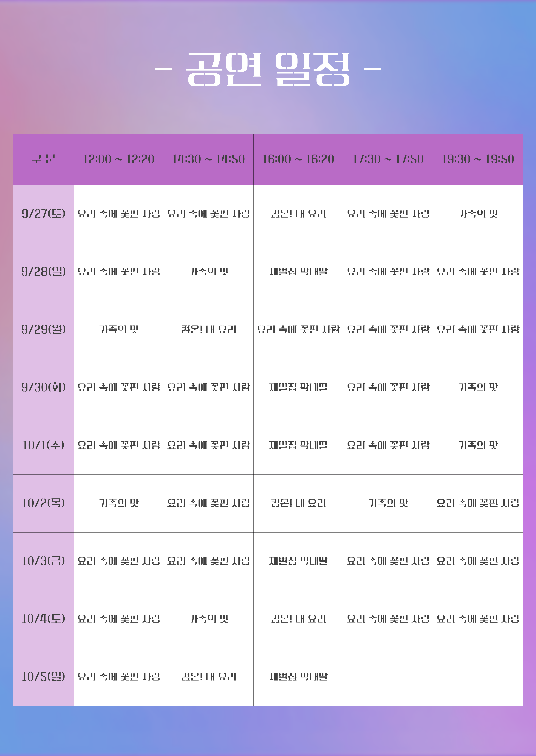The height and width of the screenshot is (756, 536).
Task: Select the 10/3(금) date row label
Action: 43,561
